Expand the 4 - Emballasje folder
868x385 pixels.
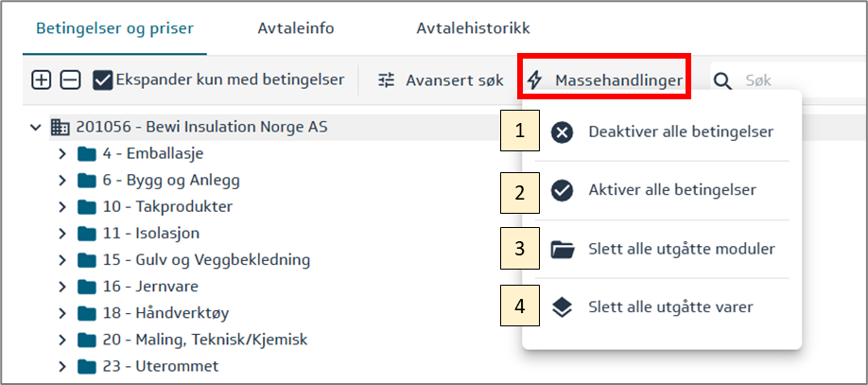point(63,153)
